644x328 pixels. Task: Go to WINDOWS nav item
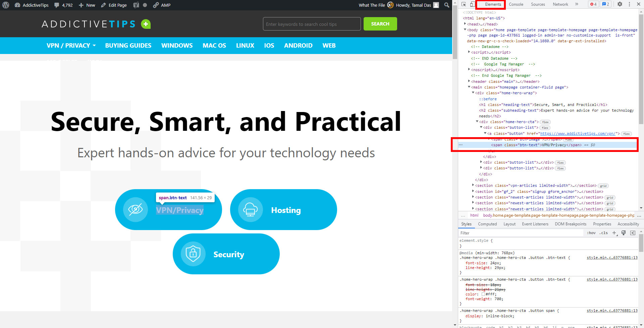tap(177, 45)
